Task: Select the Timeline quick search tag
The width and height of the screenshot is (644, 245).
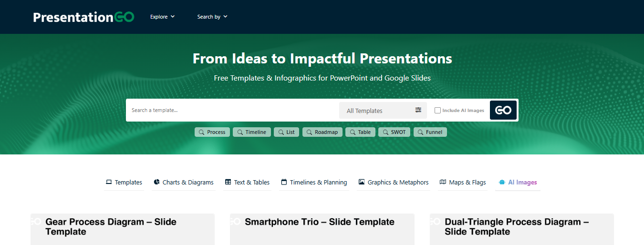Action: (x=252, y=132)
